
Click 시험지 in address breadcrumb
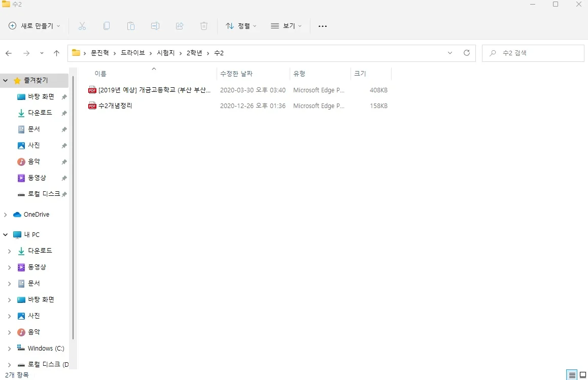click(x=166, y=53)
